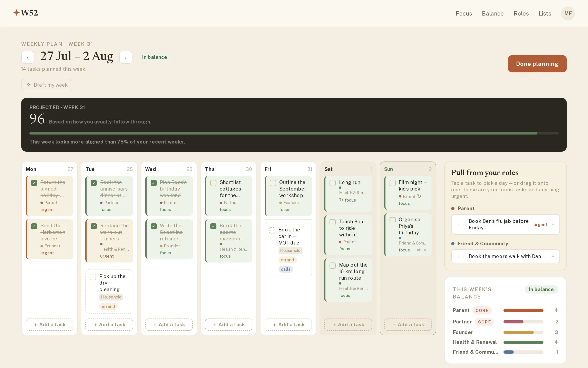Click recurring icon on Long run task

pyautogui.click(x=341, y=200)
